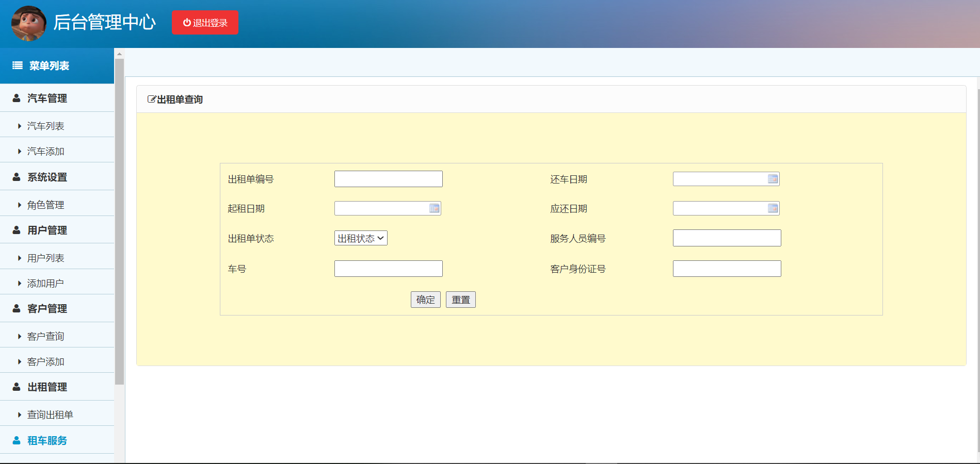This screenshot has width=980, height=464.
Task: Click the user icon beside 汽车管理
Action: [x=17, y=98]
